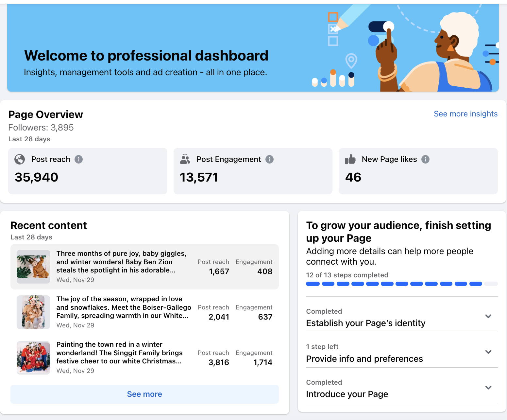Click the setup steps progress bar
The image size is (507, 420).
tap(402, 284)
